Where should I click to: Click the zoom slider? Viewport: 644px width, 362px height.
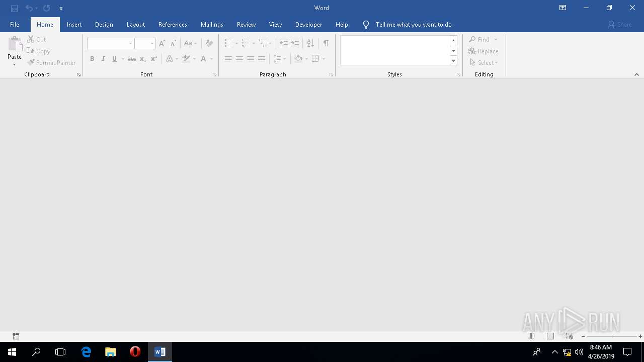point(612,336)
